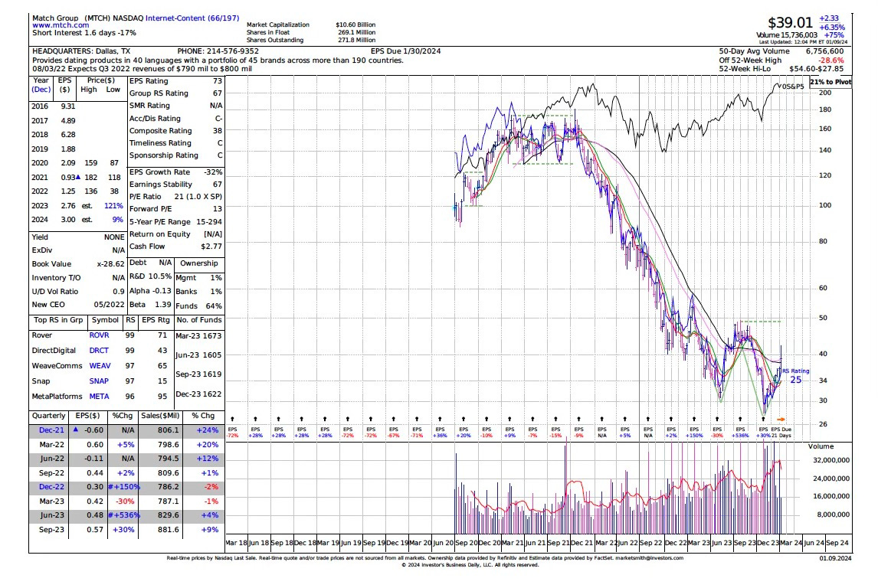Click the orange arrow above EPS Due 21 Days
This screenshot has height=588, width=878.
(781, 419)
